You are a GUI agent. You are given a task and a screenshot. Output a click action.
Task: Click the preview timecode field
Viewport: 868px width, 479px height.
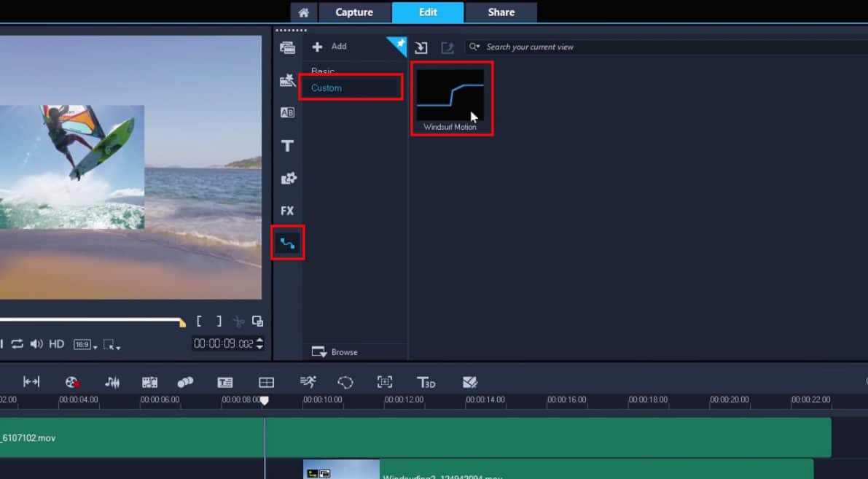coord(223,344)
